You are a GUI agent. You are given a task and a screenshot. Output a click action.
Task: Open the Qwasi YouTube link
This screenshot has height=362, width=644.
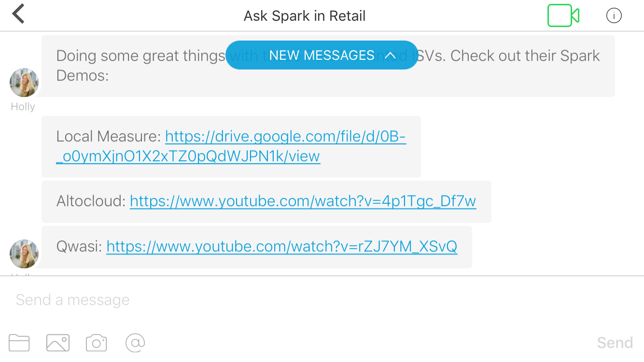pyautogui.click(x=281, y=247)
